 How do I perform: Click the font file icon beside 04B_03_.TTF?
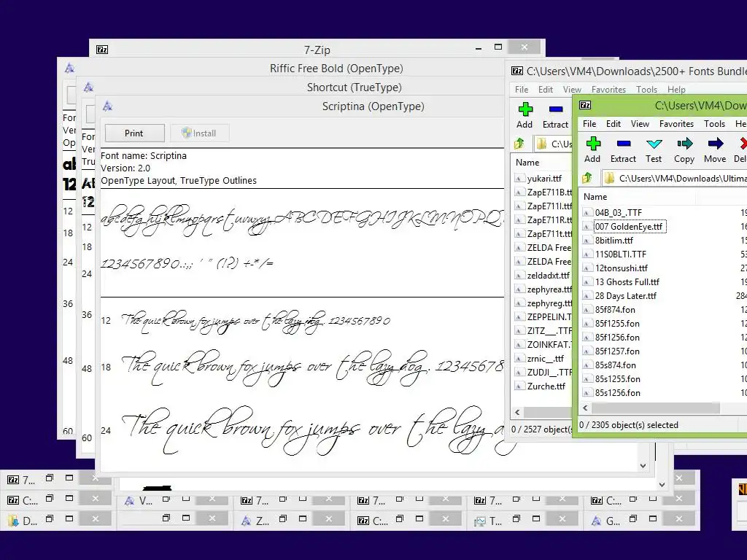(588, 213)
